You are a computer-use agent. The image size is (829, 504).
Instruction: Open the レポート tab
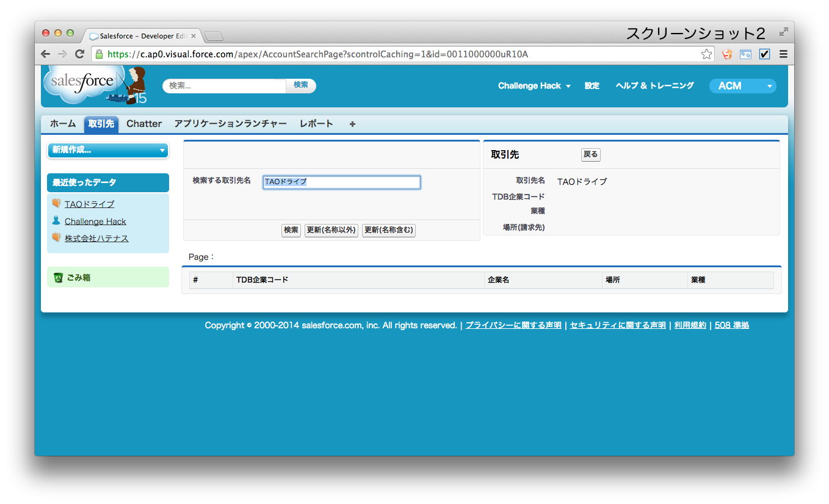(x=316, y=124)
